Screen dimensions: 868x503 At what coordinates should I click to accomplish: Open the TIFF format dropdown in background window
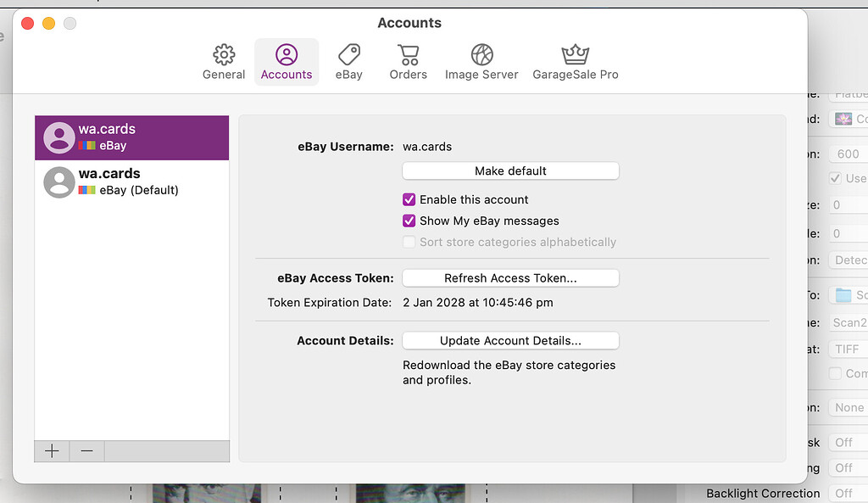(x=848, y=349)
